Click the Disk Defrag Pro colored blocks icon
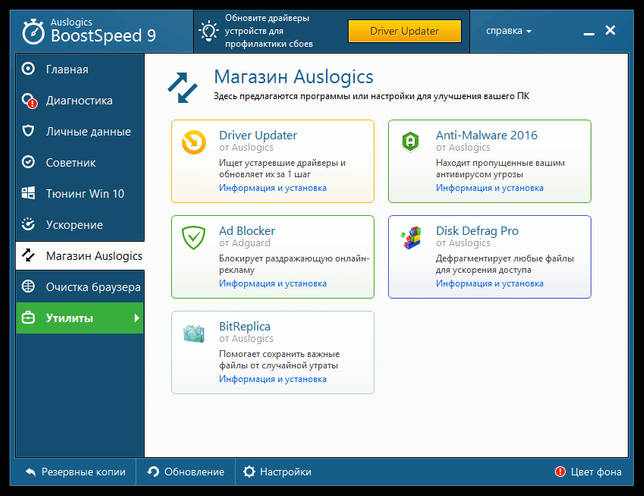The height and width of the screenshot is (496, 644). (x=411, y=237)
